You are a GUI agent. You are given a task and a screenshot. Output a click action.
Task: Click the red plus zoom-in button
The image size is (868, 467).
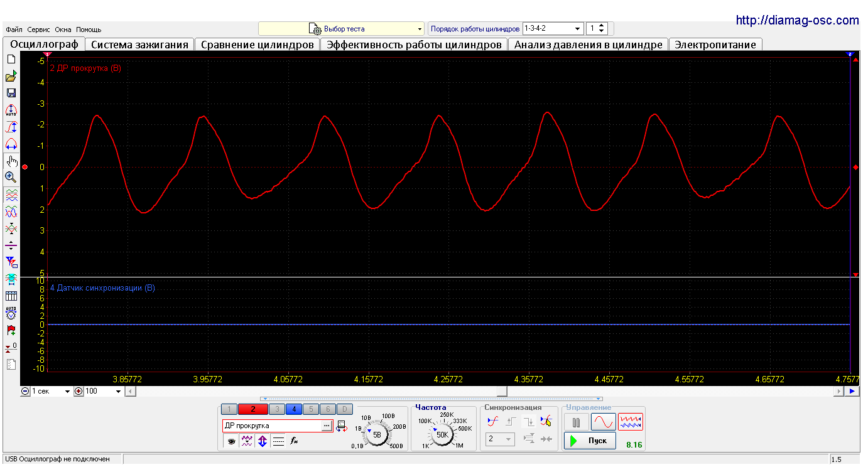(x=79, y=391)
